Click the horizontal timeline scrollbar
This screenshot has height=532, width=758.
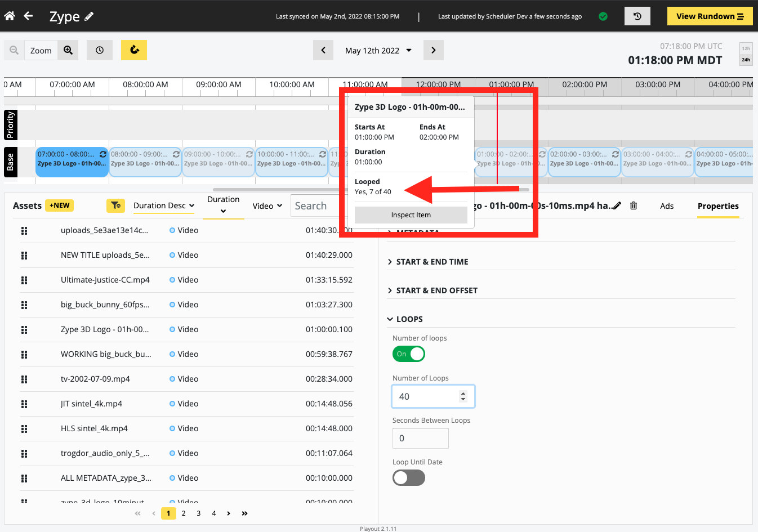(371, 190)
